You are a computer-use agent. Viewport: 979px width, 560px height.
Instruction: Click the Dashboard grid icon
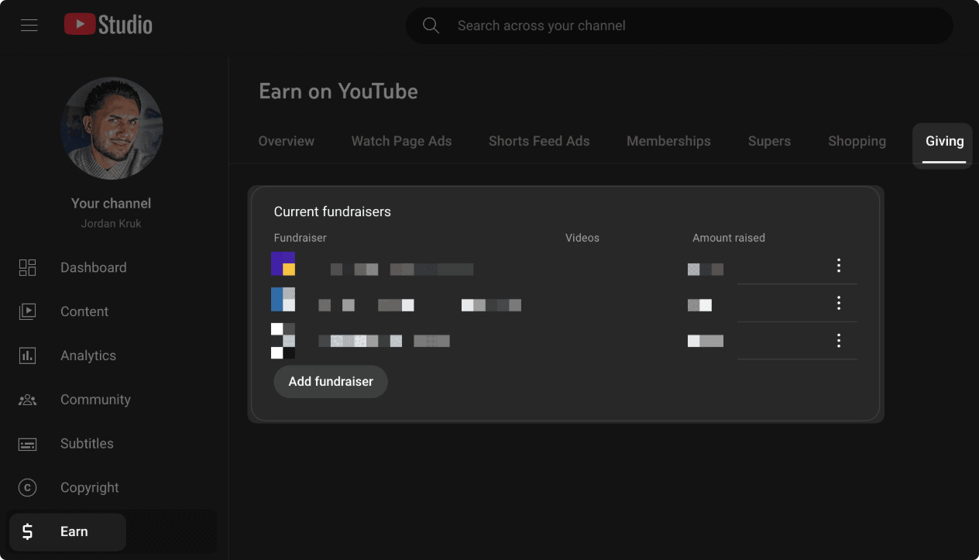pyautogui.click(x=27, y=267)
